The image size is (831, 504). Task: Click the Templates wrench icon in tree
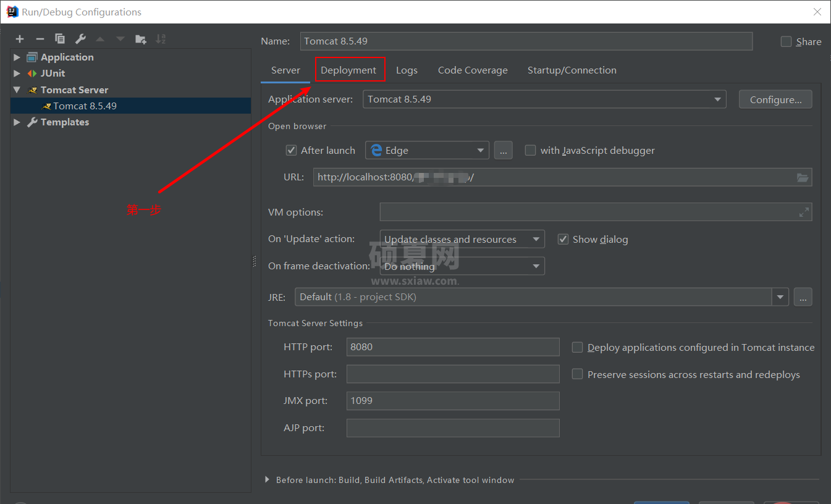(x=32, y=122)
